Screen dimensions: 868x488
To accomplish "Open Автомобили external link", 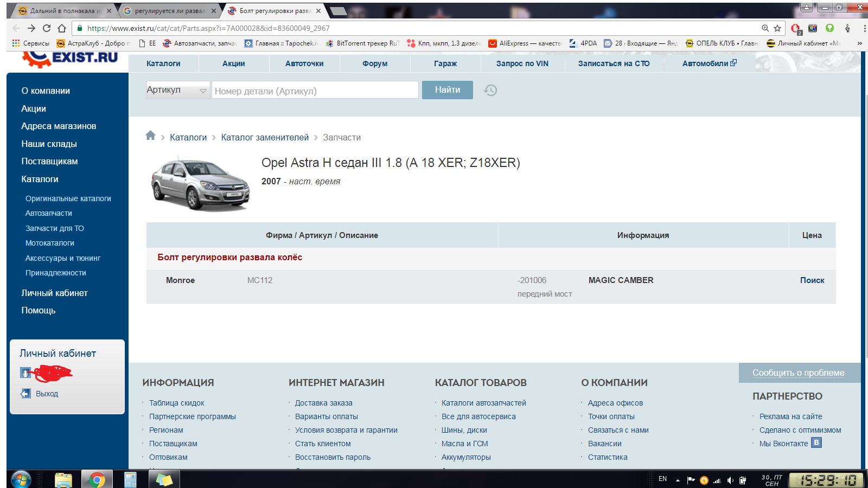I will coord(710,63).
